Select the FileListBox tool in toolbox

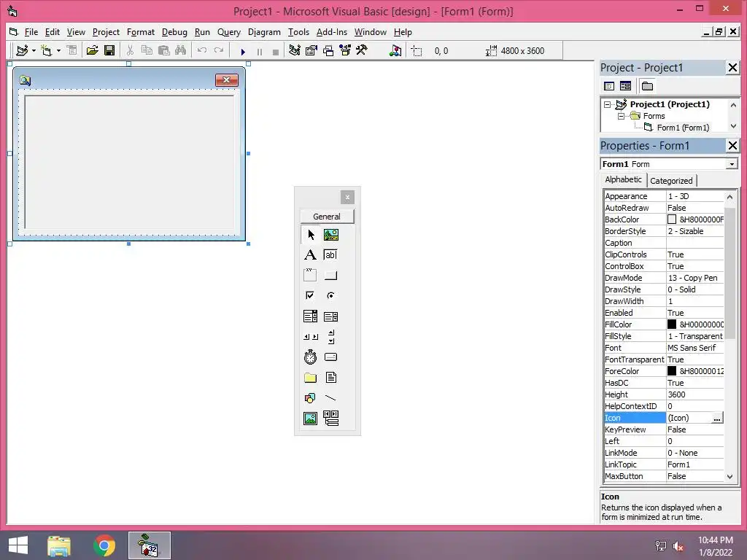tap(330, 378)
